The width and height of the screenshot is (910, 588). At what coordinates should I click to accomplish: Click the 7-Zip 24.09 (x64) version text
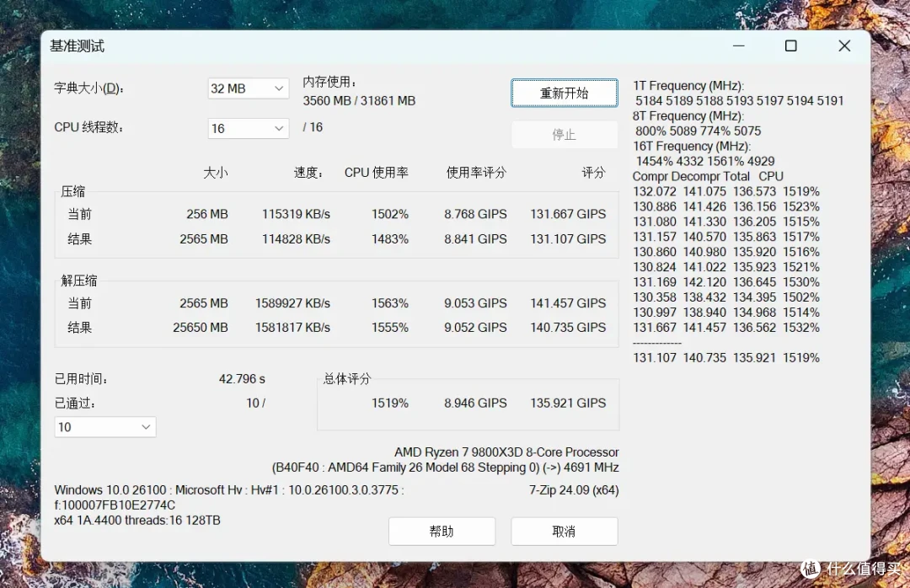574,490
